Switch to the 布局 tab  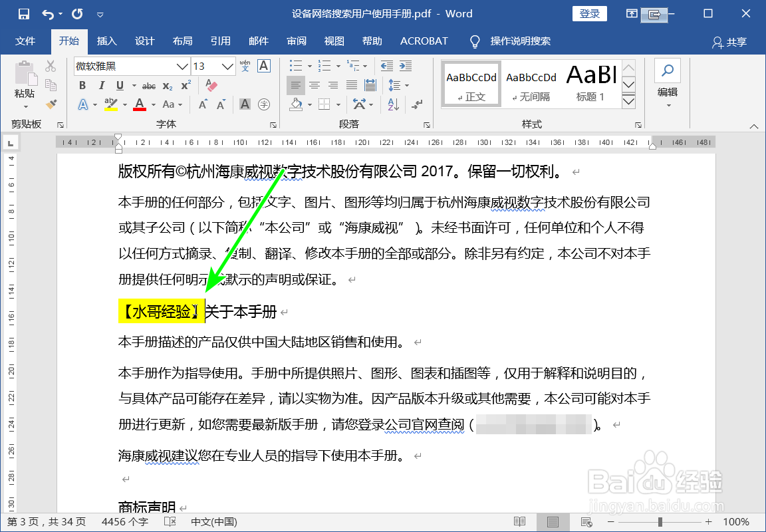pyautogui.click(x=182, y=41)
